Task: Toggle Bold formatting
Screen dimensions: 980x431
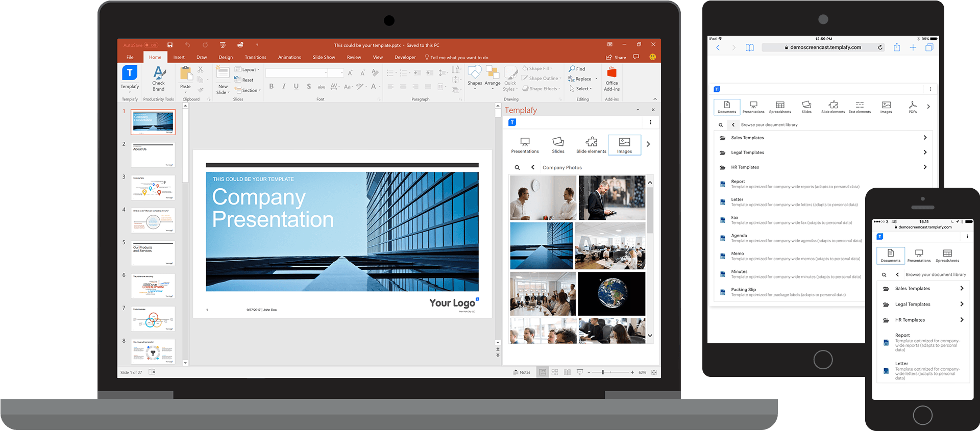Action: point(272,86)
